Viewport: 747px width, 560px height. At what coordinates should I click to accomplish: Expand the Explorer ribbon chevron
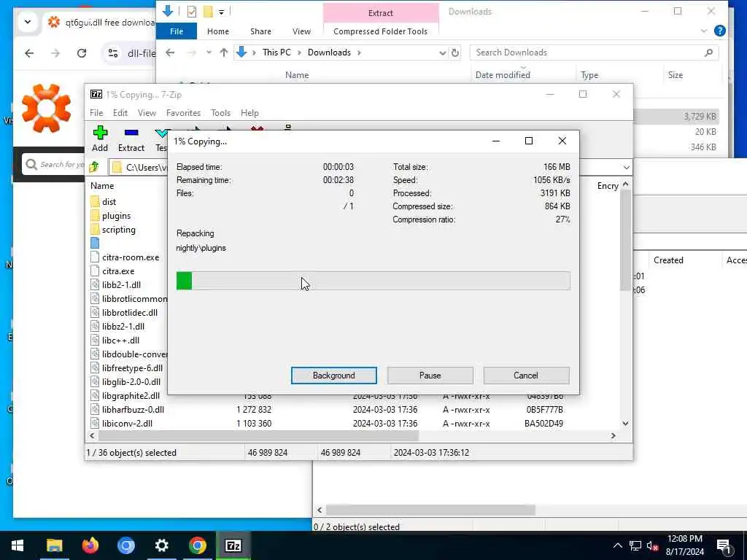coord(704,31)
